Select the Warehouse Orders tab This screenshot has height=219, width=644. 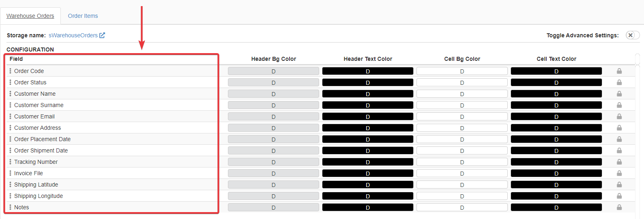pyautogui.click(x=30, y=16)
